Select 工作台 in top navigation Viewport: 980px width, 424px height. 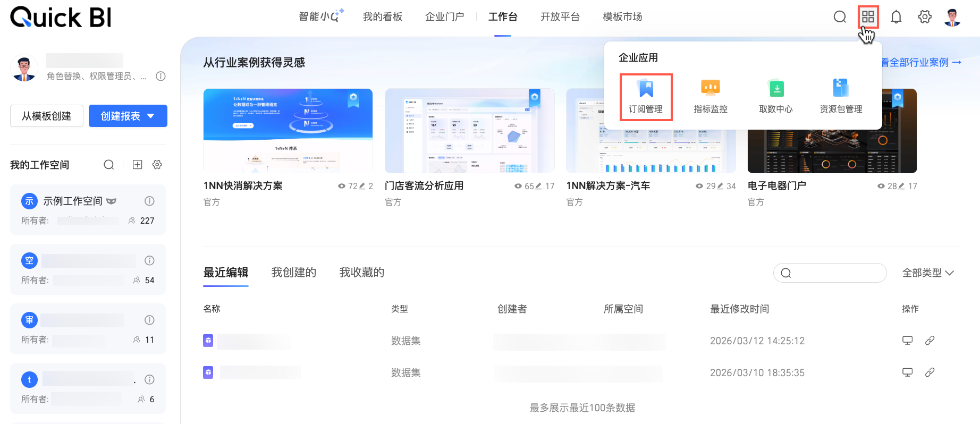503,17
